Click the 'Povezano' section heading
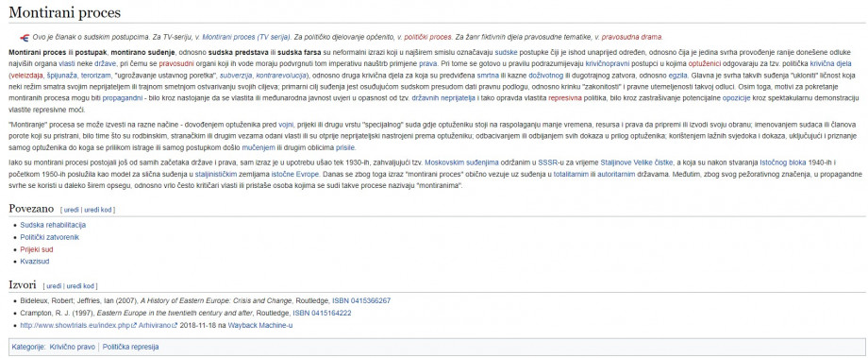 (x=31, y=209)
